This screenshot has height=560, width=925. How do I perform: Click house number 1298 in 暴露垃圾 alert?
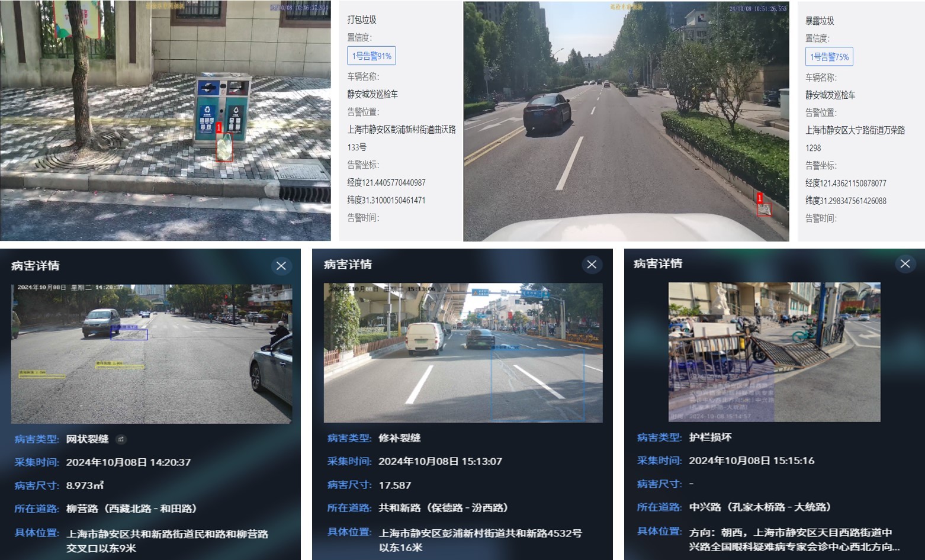tap(813, 148)
